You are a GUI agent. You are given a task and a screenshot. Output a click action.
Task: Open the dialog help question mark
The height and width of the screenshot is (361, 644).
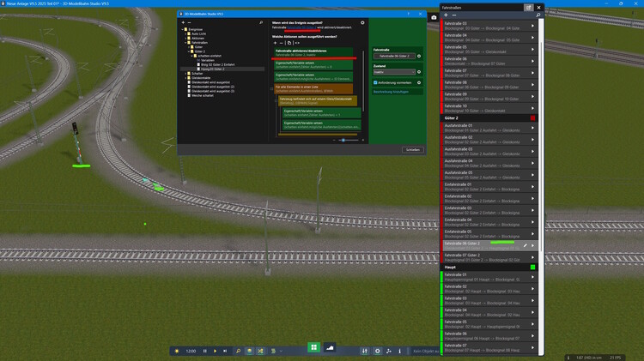[x=408, y=14]
